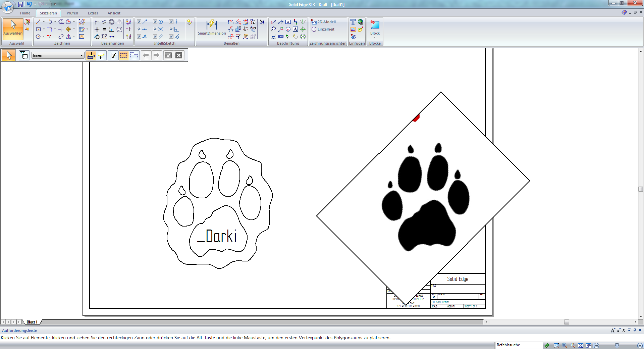The image size is (644, 349).
Task: Click the Insert Image icon
Action: [x=353, y=29]
